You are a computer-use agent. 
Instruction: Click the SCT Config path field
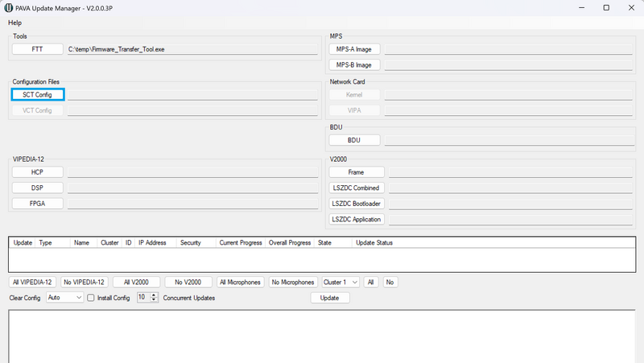tap(192, 95)
